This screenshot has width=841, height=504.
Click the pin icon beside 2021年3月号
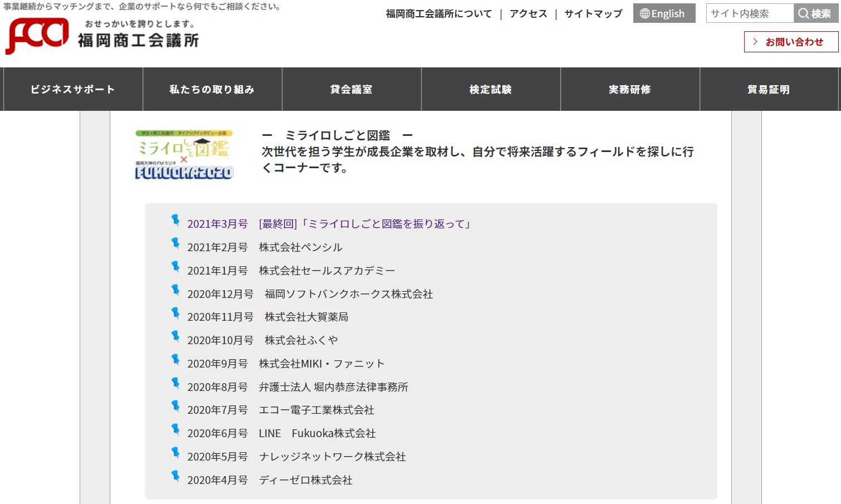tap(175, 221)
